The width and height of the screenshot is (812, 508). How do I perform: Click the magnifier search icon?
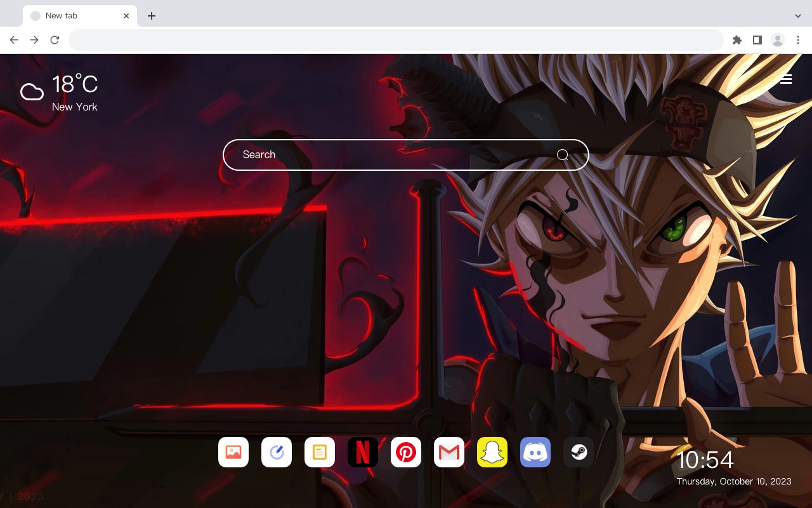[x=562, y=155]
